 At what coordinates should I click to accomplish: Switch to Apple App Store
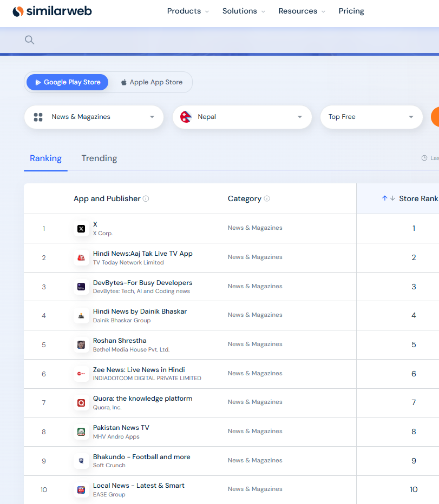tap(152, 82)
